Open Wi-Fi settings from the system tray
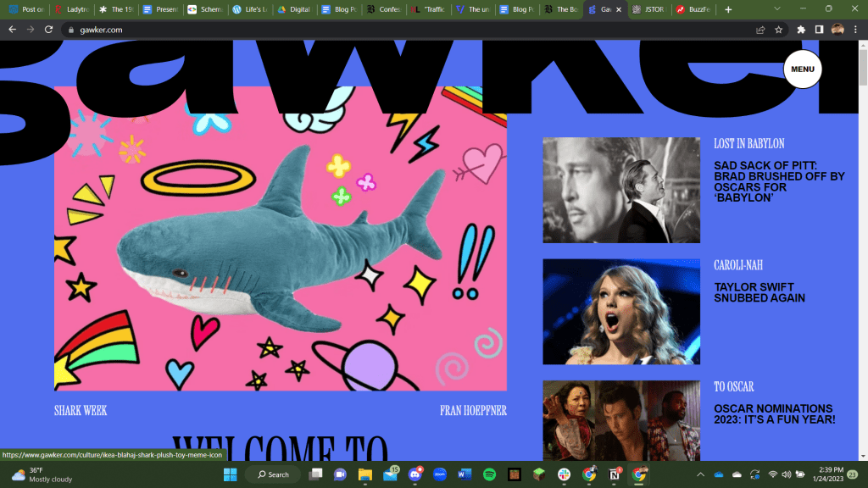868x488 pixels. point(772,474)
